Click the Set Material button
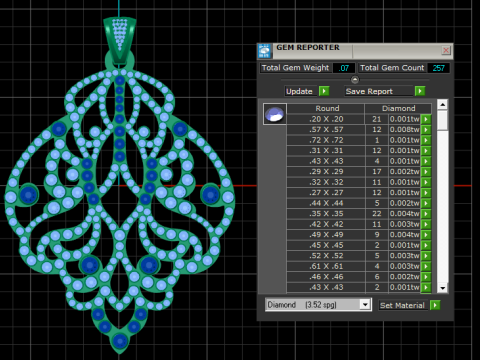480x360 pixels. point(403,305)
